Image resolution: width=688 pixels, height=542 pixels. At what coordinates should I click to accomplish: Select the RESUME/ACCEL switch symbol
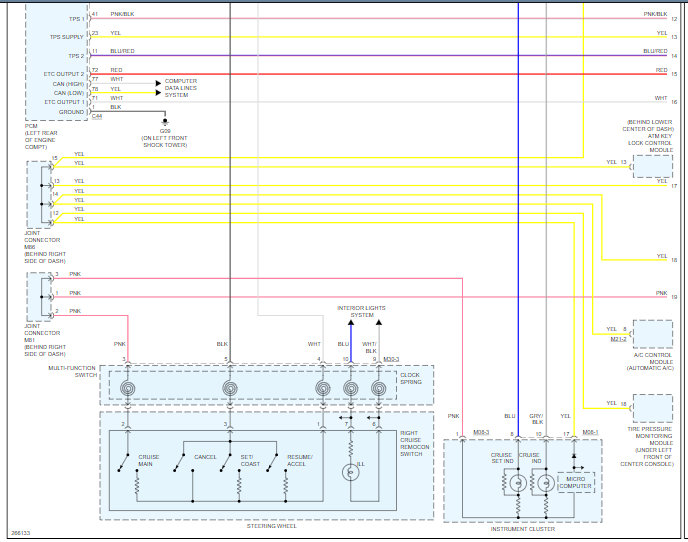pyautogui.click(x=272, y=463)
